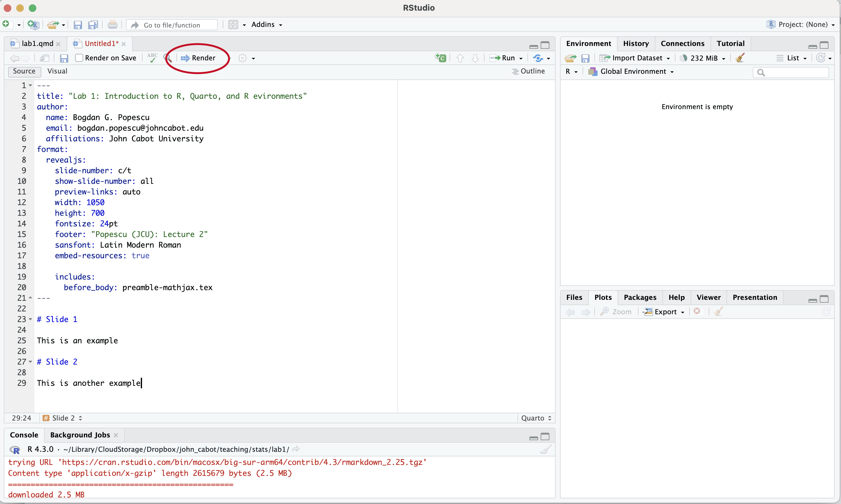Image resolution: width=841 pixels, height=504 pixels.
Task: Open the Packages tab
Action: pos(640,298)
